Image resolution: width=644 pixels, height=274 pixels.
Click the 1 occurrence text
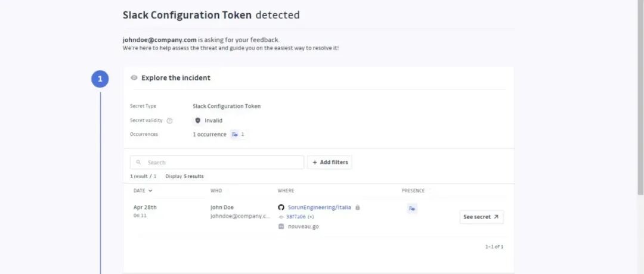pyautogui.click(x=209, y=135)
